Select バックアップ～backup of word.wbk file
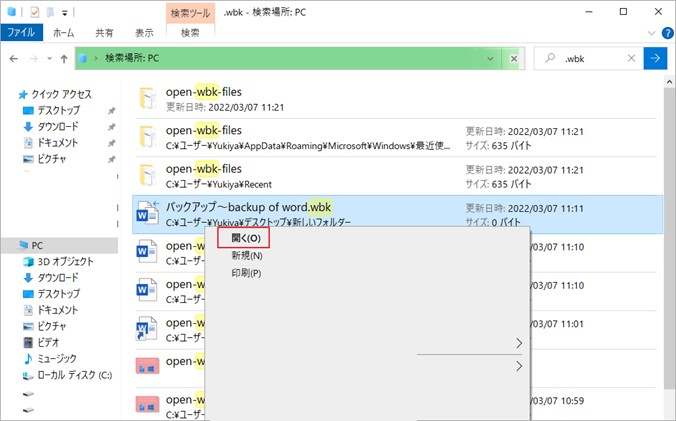This screenshot has width=676, height=421. point(397,214)
